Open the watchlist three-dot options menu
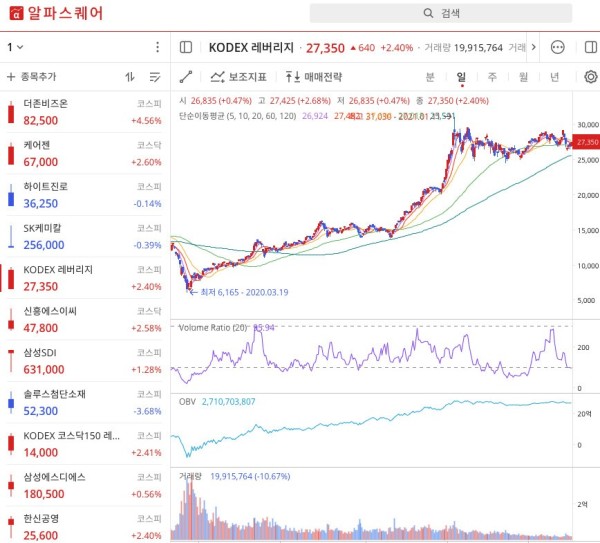The image size is (600, 543). [x=157, y=47]
